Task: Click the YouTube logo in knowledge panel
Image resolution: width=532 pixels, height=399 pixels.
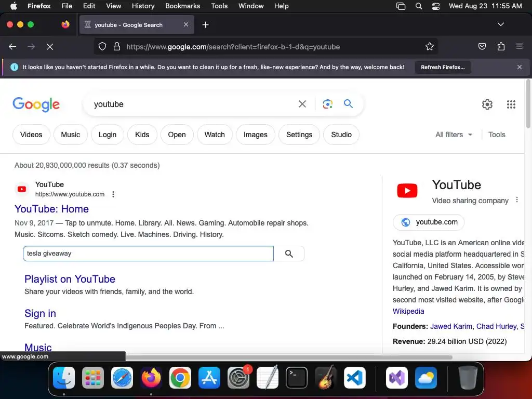Action: [x=407, y=190]
